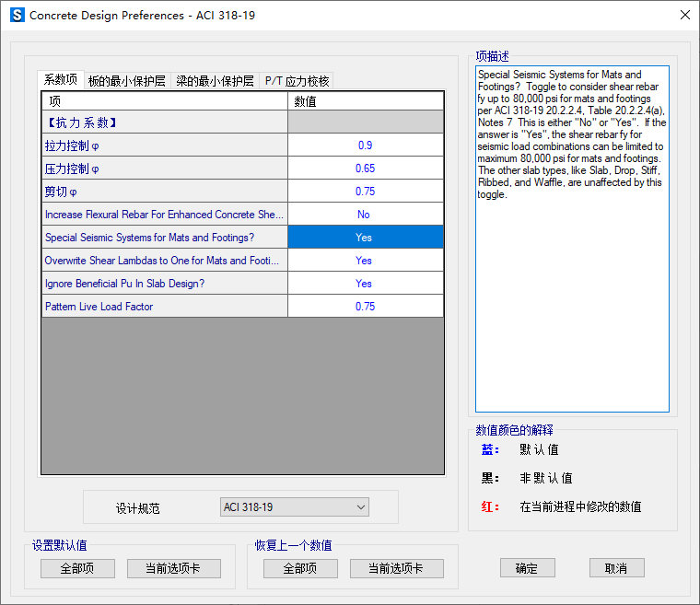
Task: Select the 梁的最小保护层 tab
Action: [215, 81]
